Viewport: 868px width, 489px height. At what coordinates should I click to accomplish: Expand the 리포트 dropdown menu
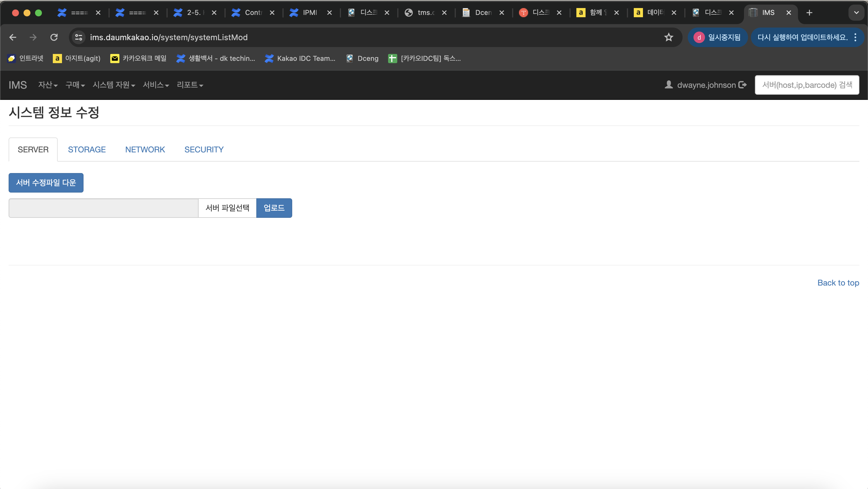pyautogui.click(x=190, y=85)
